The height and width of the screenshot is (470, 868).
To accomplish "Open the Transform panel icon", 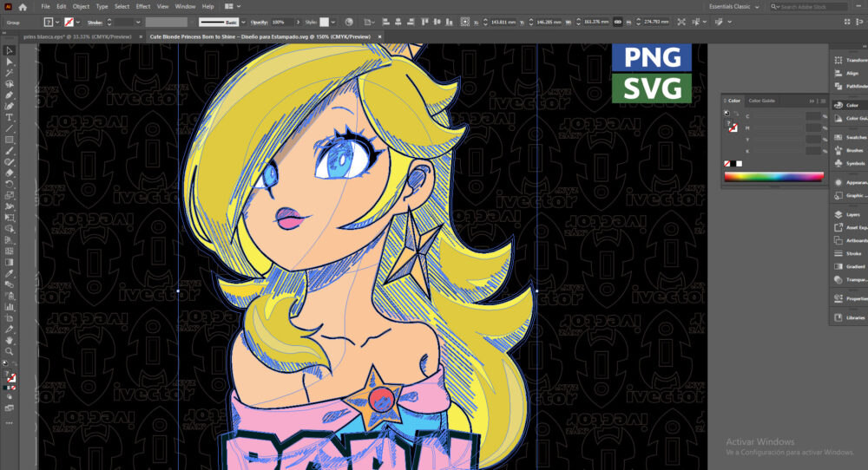I will (838, 60).
